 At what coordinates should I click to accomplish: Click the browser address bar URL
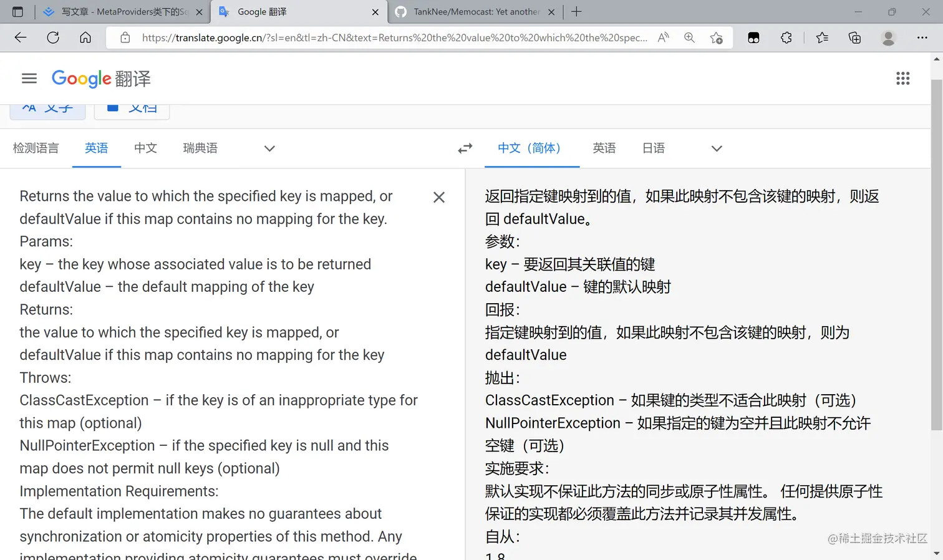[394, 37]
